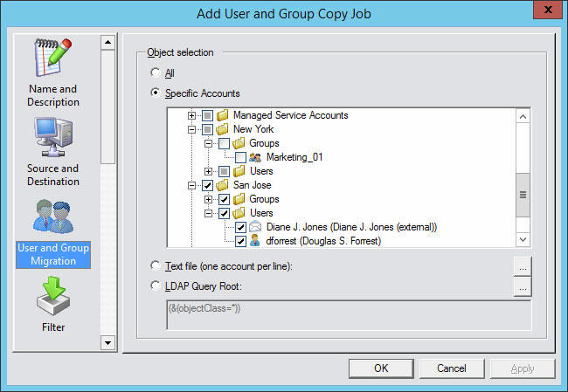Click the tree scrollbar up arrow
Screen dimensions: 568x392
523,116
